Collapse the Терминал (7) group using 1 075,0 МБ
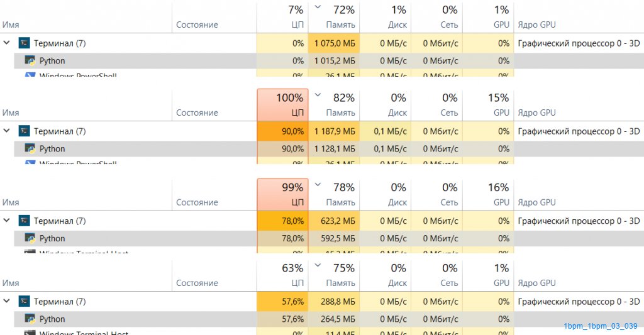This screenshot has width=644, height=335. point(7,43)
